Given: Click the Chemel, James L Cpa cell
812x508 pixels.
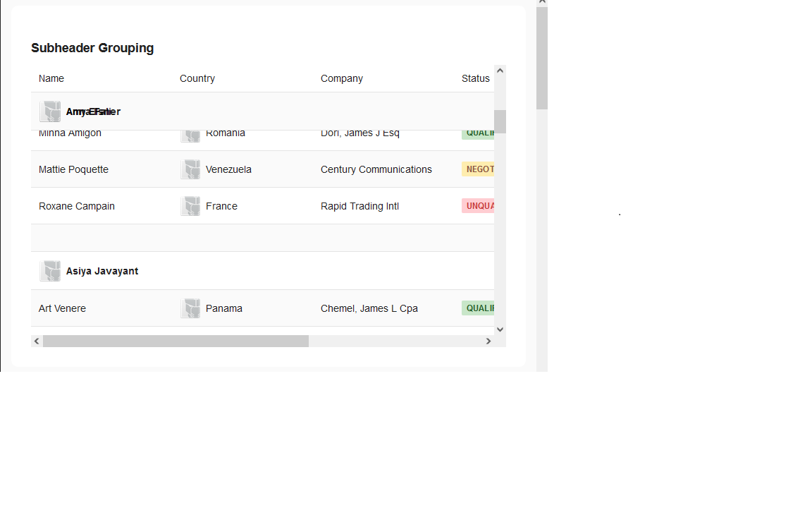Looking at the screenshot, I should tap(369, 308).
